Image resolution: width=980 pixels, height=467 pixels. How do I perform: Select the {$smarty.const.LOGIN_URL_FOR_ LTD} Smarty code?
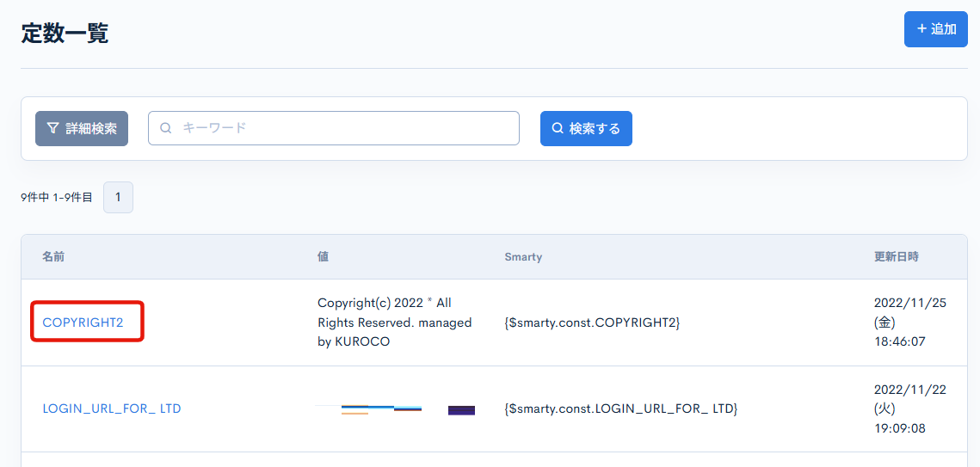(620, 409)
